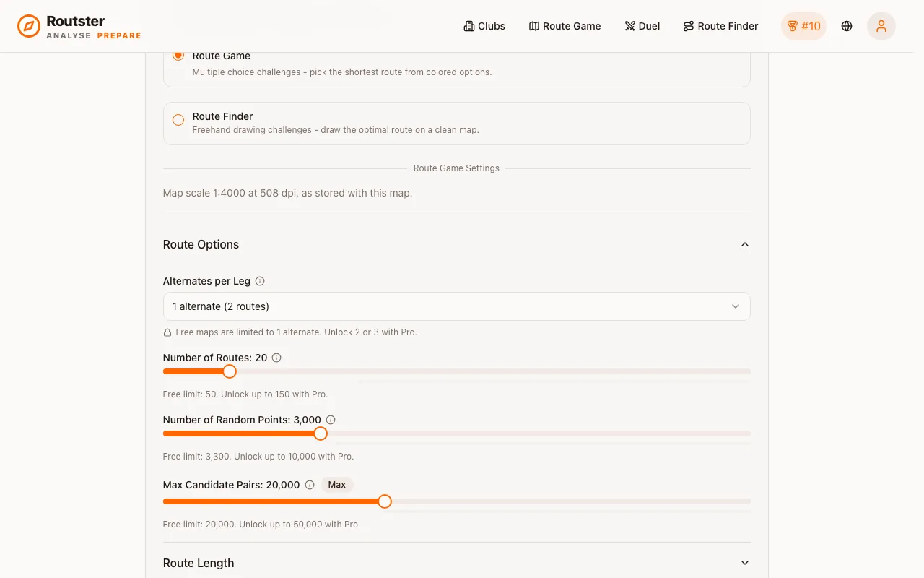
Task: Click the Max button for Candidate Pairs
Action: coord(337,485)
